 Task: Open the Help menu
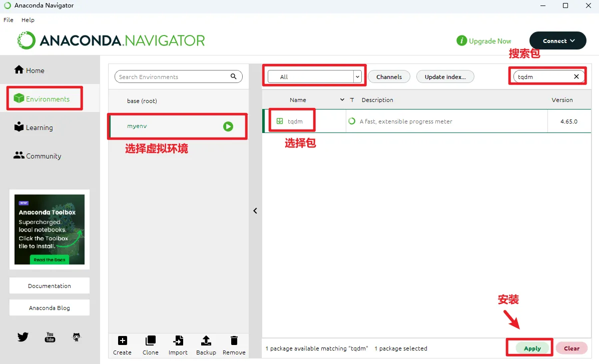pyautogui.click(x=28, y=20)
